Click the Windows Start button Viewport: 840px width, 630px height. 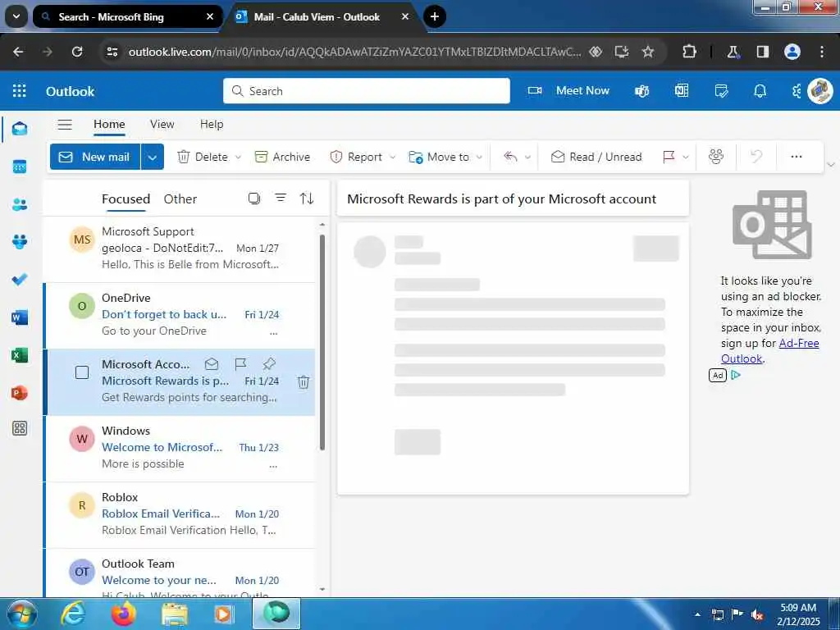(21, 614)
